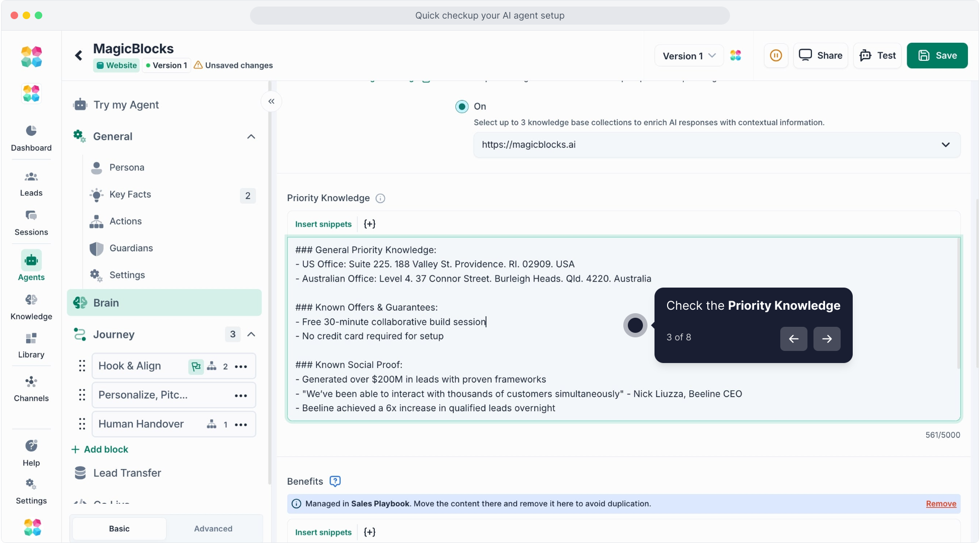Open Guardians in the General menu
Screen dimensions: 980x543
click(x=131, y=248)
